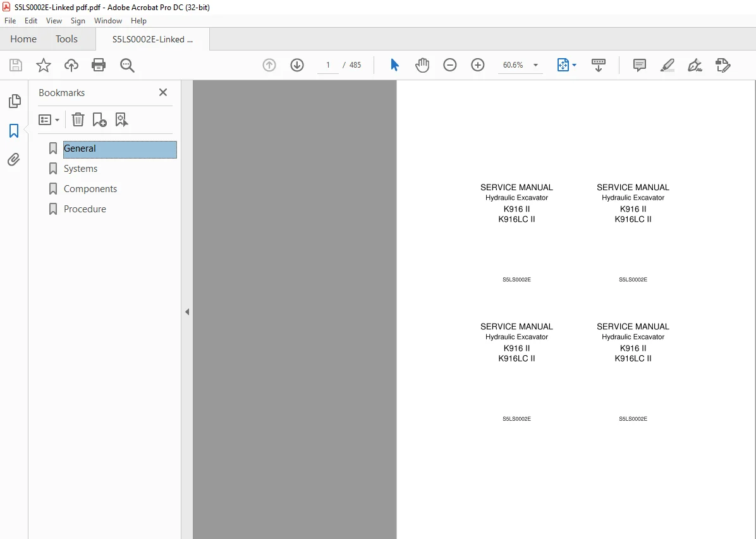
Task: Open the bookmark options menu dropdown
Action: (x=49, y=119)
